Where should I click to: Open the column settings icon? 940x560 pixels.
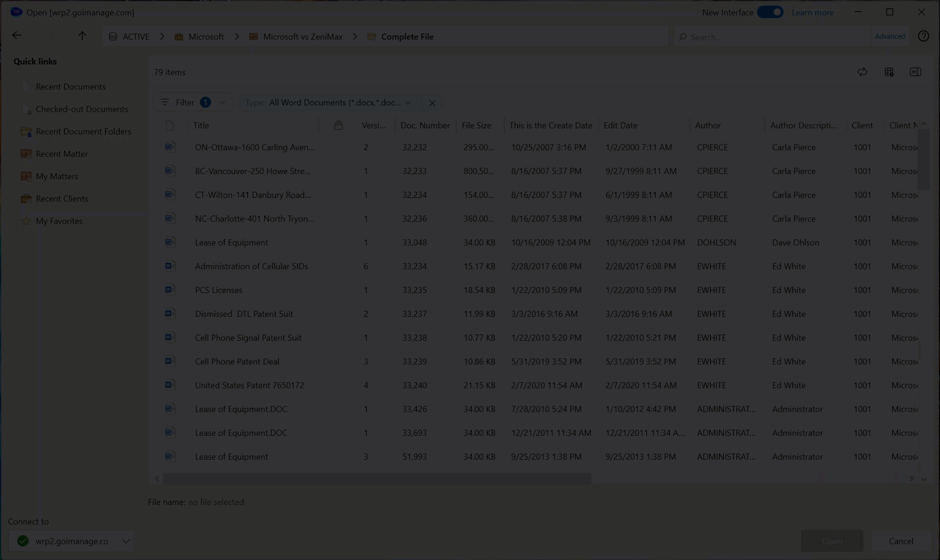(889, 72)
